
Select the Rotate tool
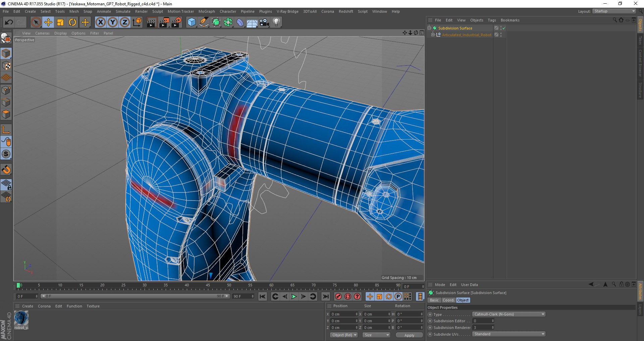(x=72, y=22)
